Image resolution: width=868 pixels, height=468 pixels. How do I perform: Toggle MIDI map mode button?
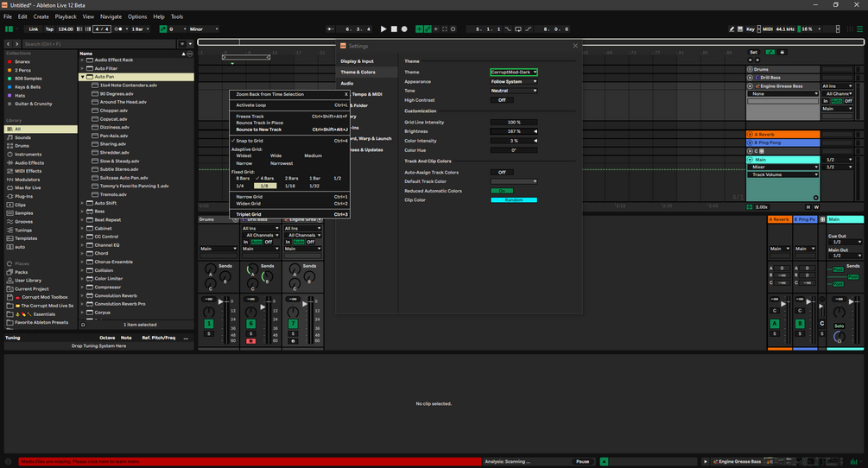[x=768, y=29]
